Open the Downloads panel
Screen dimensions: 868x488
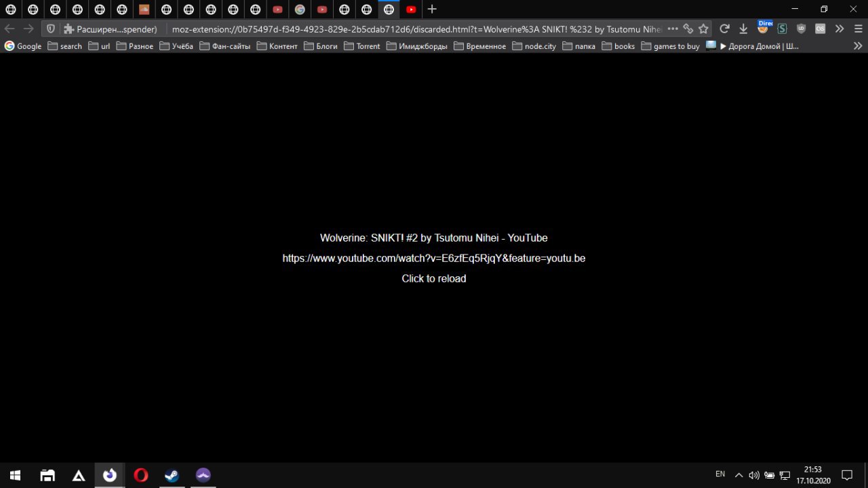click(x=743, y=29)
